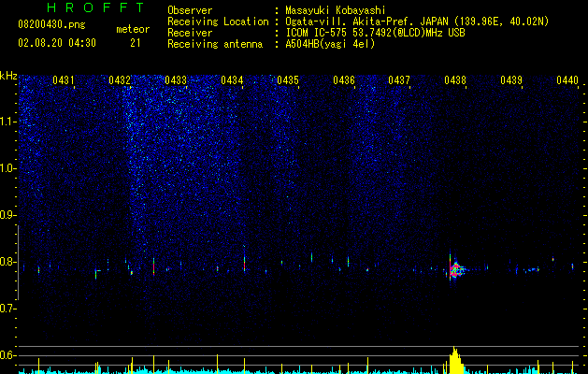Click the 0434 time marker
Image resolution: width=588 pixels, height=374 pixels.
(232, 80)
